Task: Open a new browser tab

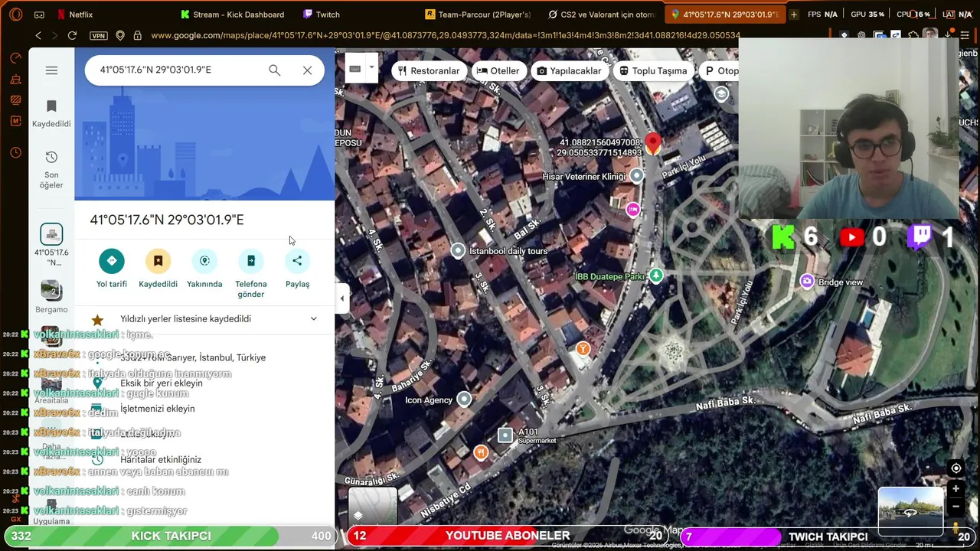Action: click(794, 14)
